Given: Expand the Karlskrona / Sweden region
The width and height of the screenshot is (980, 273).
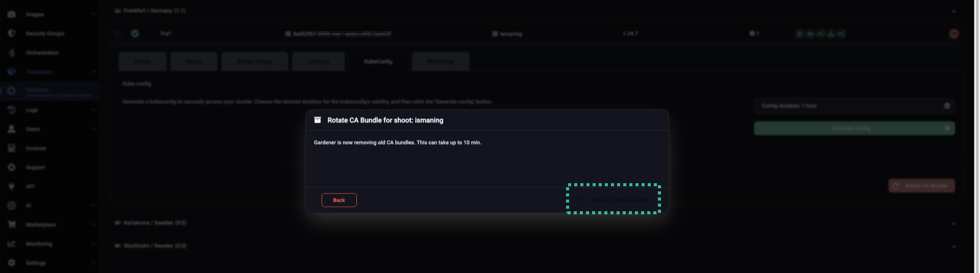Looking at the screenshot, I should [953, 224].
